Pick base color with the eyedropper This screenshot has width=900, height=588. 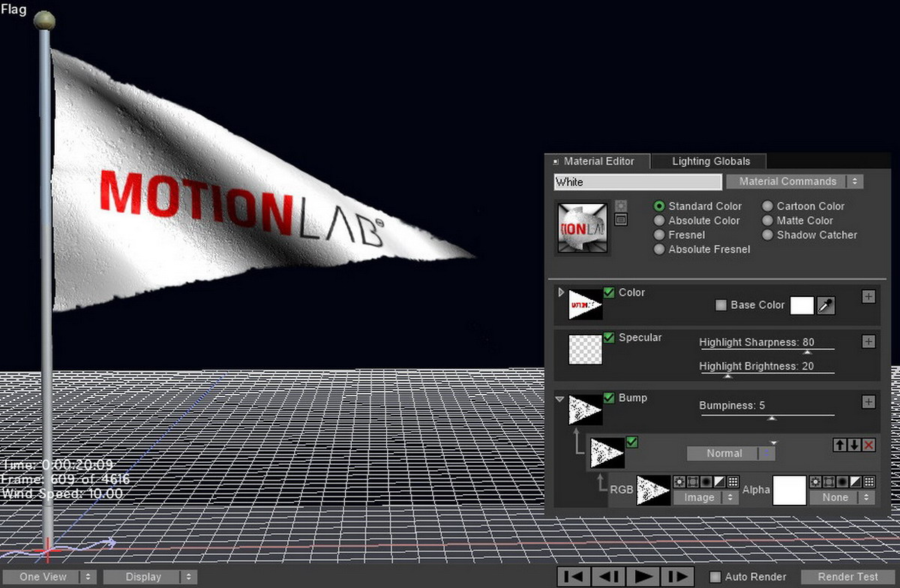[x=826, y=305]
